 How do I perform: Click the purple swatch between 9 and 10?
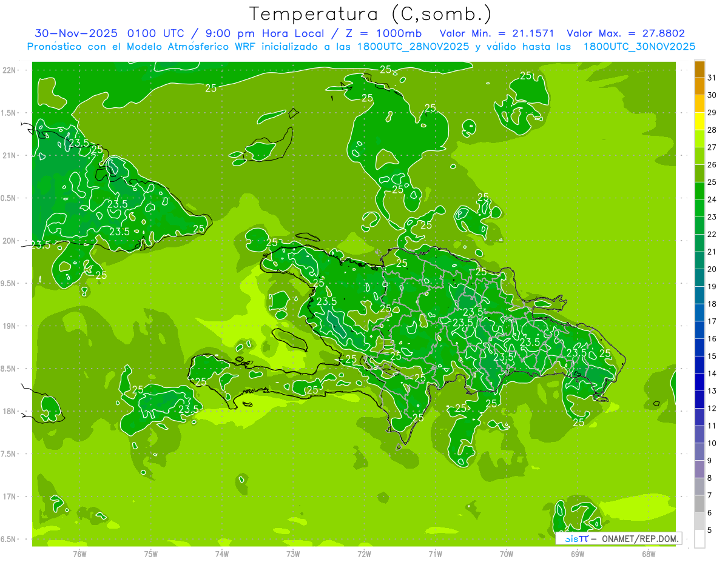[x=699, y=452]
